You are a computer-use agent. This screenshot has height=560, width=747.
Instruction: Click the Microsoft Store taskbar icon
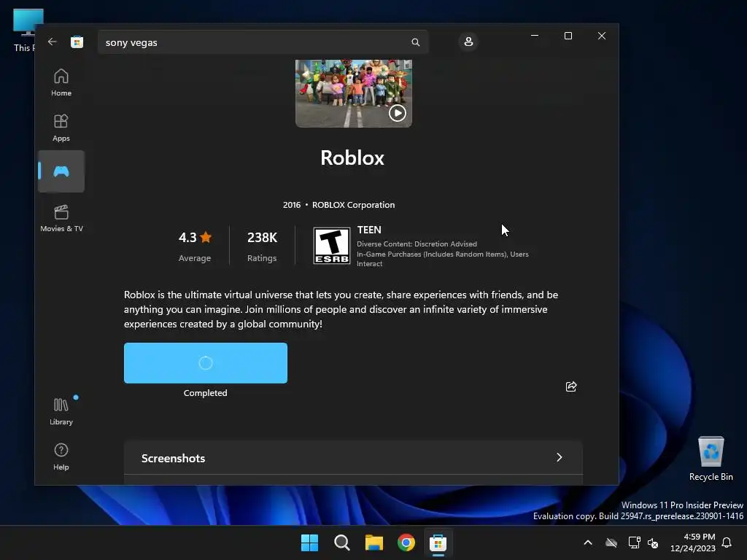438,542
